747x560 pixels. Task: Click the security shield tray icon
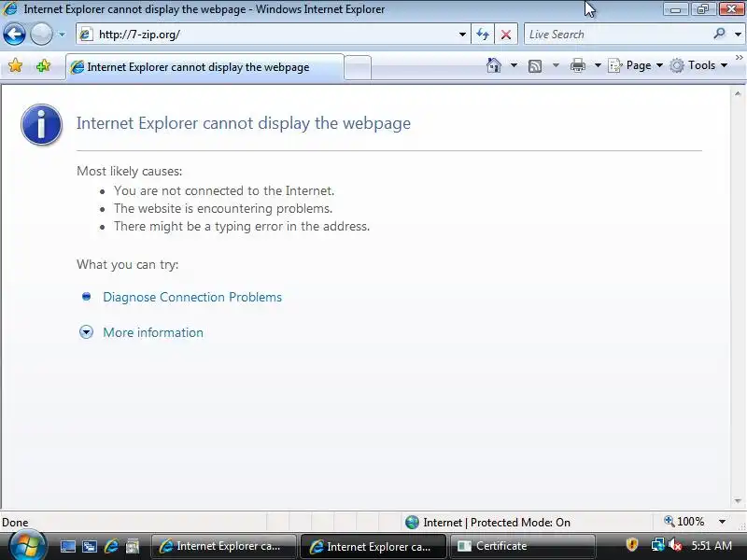(x=632, y=544)
